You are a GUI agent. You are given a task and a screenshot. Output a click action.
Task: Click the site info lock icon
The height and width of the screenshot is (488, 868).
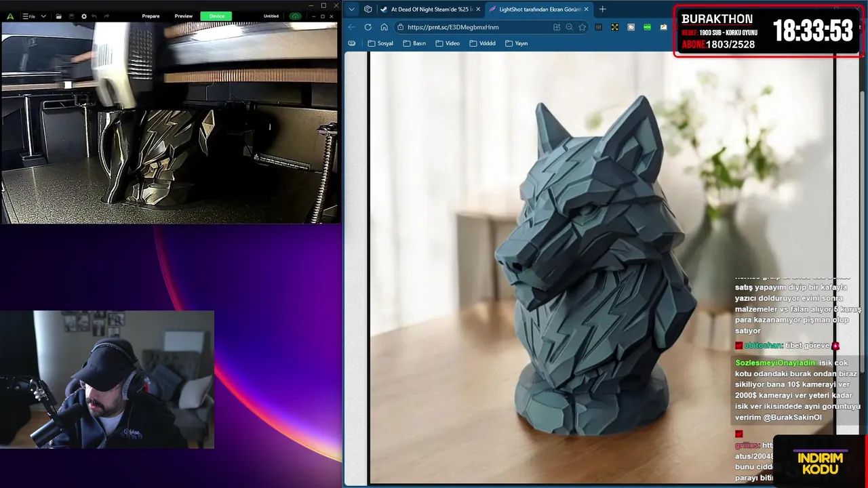coord(400,27)
